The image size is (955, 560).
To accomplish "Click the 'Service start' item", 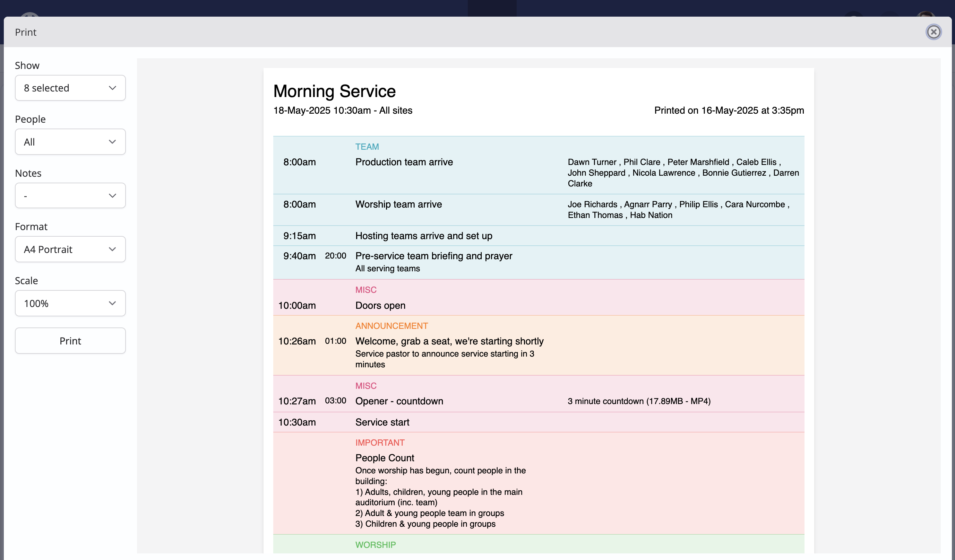I will pos(382,422).
